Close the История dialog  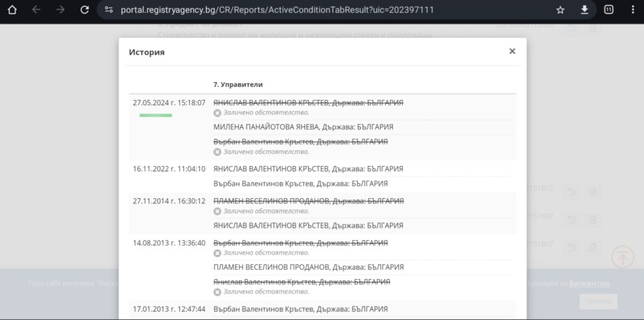(x=512, y=51)
